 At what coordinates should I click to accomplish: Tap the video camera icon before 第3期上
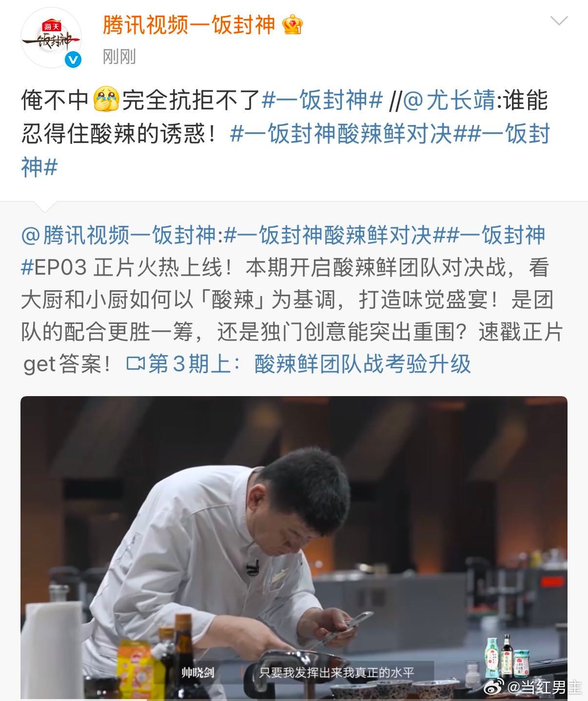pyautogui.click(x=136, y=364)
